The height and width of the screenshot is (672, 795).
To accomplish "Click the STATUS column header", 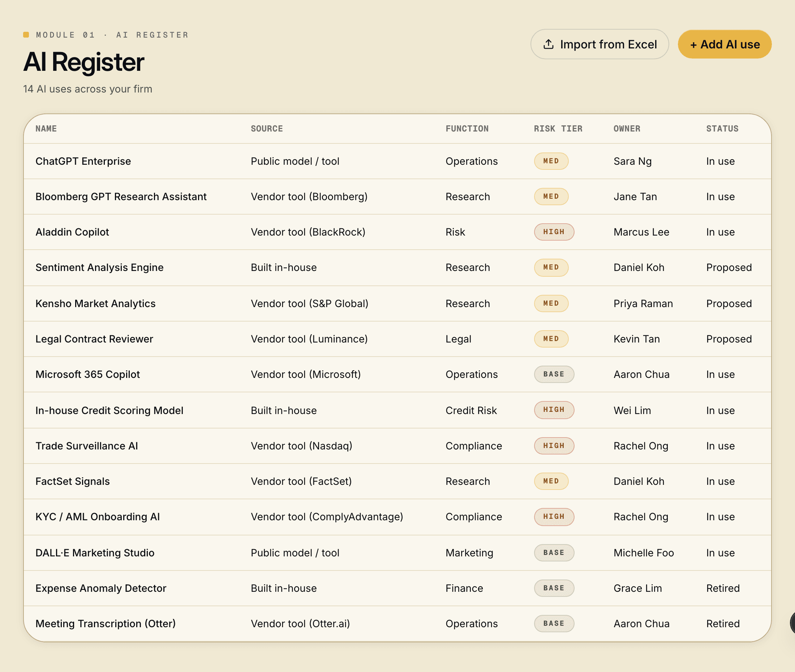I will coord(722,129).
